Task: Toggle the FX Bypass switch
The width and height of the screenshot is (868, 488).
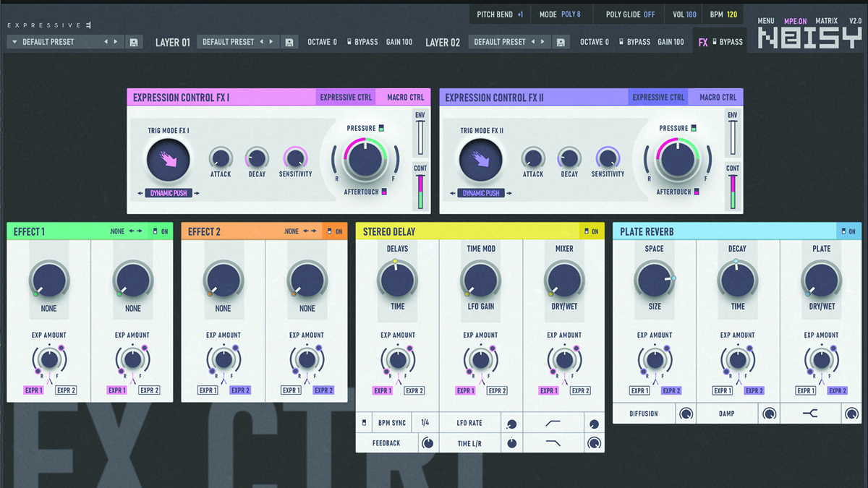Action: coord(727,42)
